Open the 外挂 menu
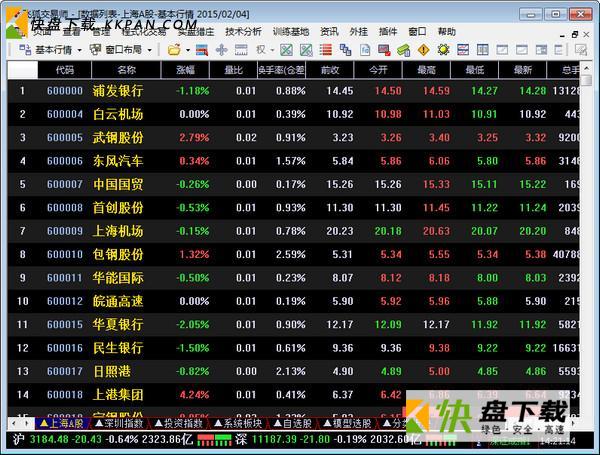The height and width of the screenshot is (455, 600). pyautogui.click(x=359, y=32)
